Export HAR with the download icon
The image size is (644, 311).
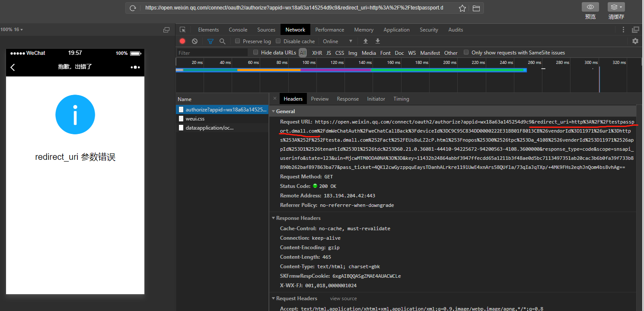coord(378,41)
